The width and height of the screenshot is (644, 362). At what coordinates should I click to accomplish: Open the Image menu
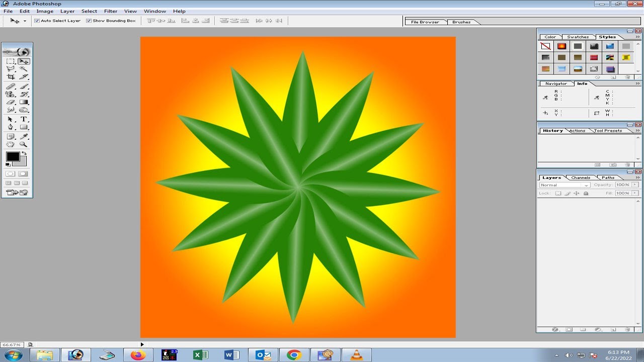pos(45,11)
